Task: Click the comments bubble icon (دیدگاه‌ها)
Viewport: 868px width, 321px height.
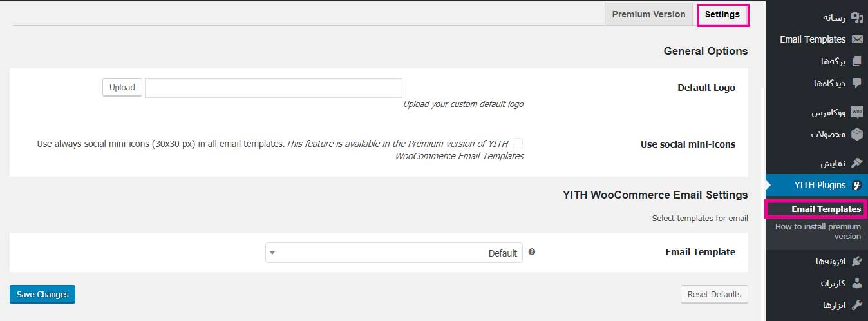Action: (856, 83)
